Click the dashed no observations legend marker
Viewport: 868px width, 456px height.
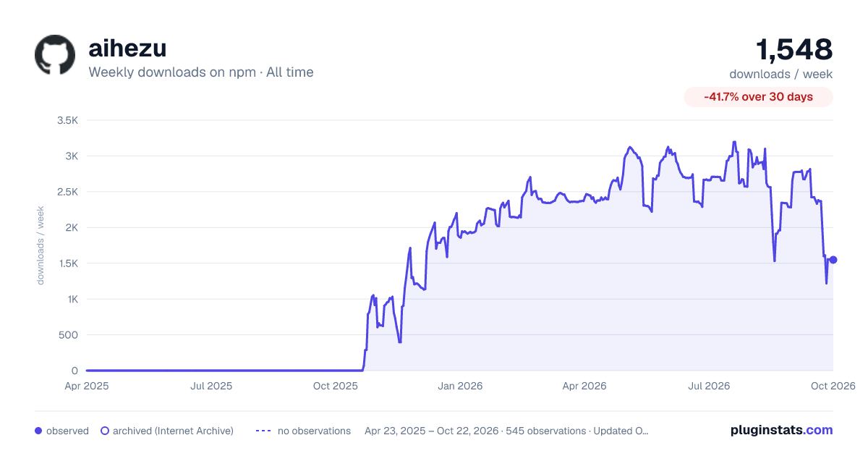263,431
